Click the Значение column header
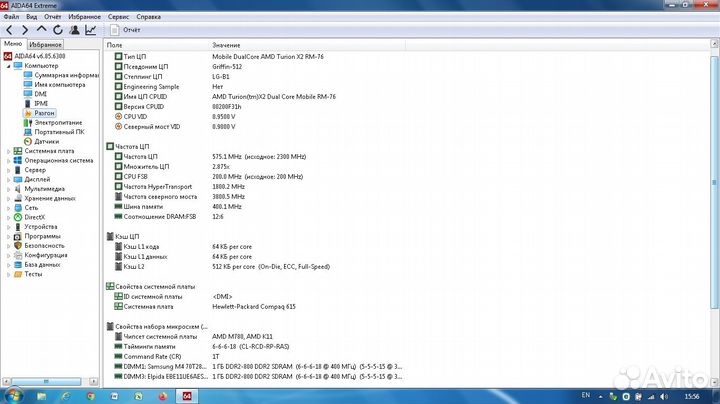 pyautogui.click(x=226, y=45)
